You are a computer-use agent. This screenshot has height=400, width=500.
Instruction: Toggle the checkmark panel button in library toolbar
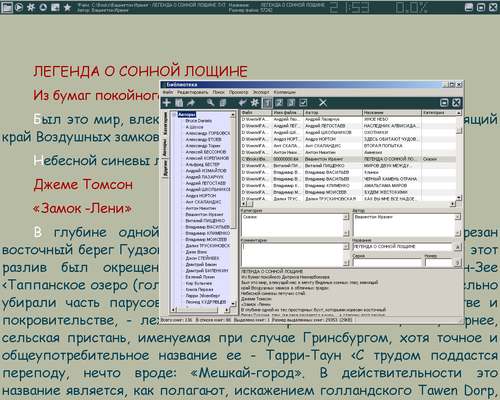coord(303,103)
